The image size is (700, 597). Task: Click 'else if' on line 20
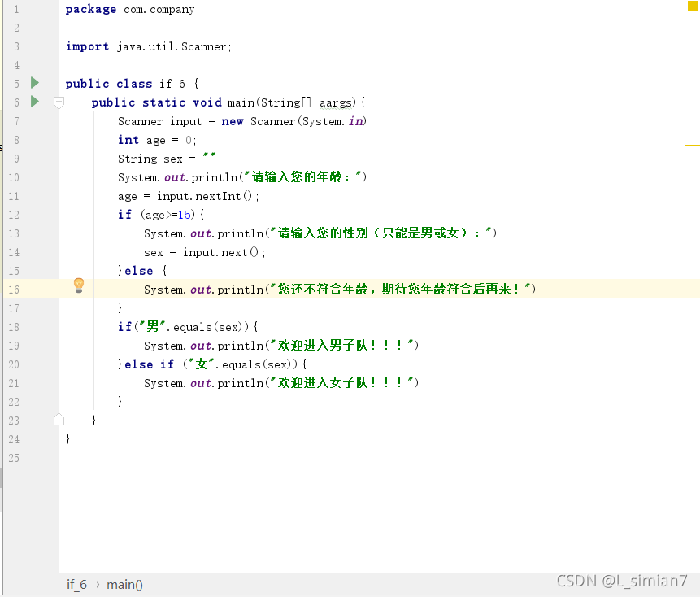[x=149, y=364]
